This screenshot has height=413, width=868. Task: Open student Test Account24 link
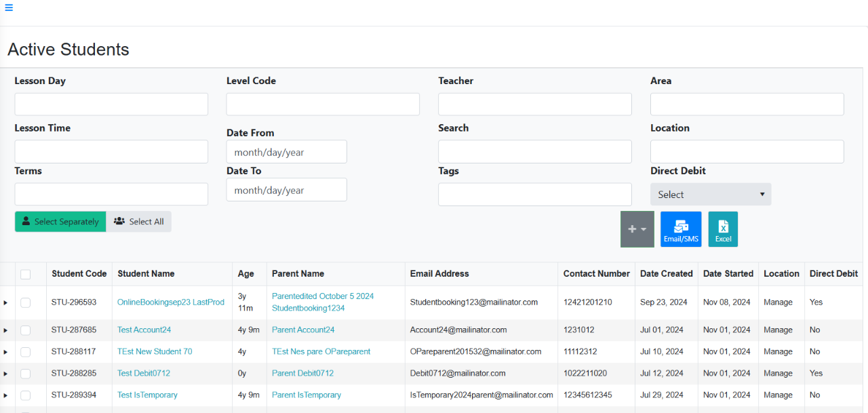click(144, 330)
